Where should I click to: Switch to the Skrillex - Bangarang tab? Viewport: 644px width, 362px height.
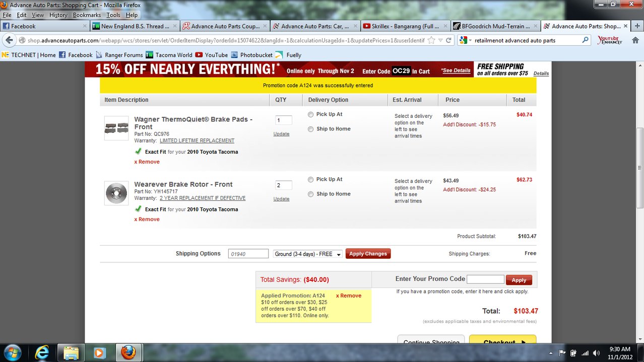(x=406, y=26)
